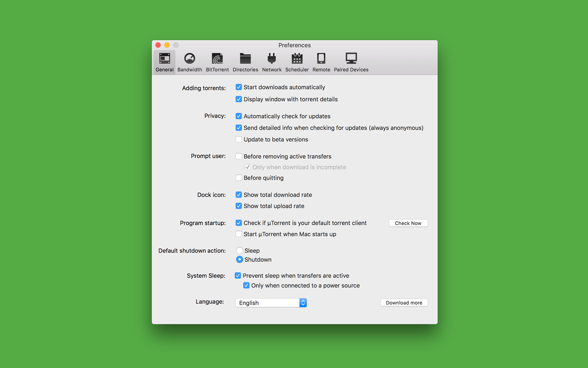Enable Start µTorrent when Mac starts up
The width and height of the screenshot is (588, 368).
click(x=239, y=234)
